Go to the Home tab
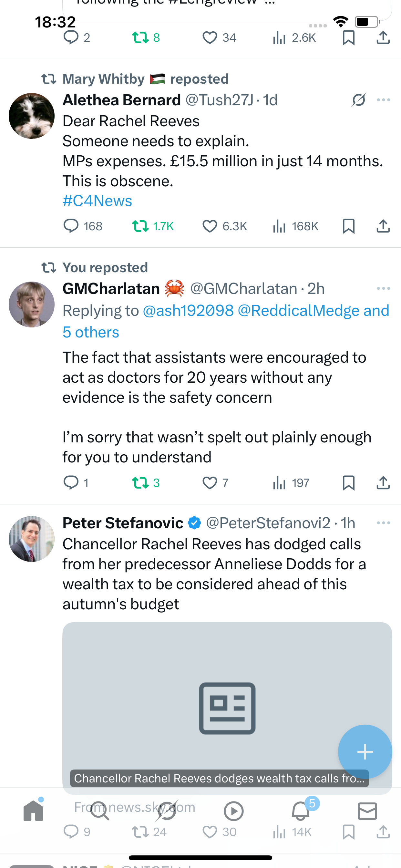The height and width of the screenshot is (868, 401). click(33, 811)
